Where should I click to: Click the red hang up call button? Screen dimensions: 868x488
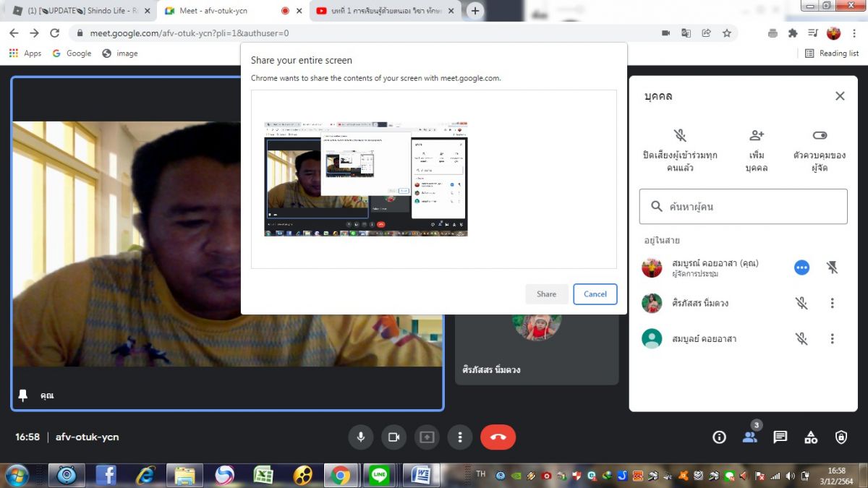pos(498,437)
